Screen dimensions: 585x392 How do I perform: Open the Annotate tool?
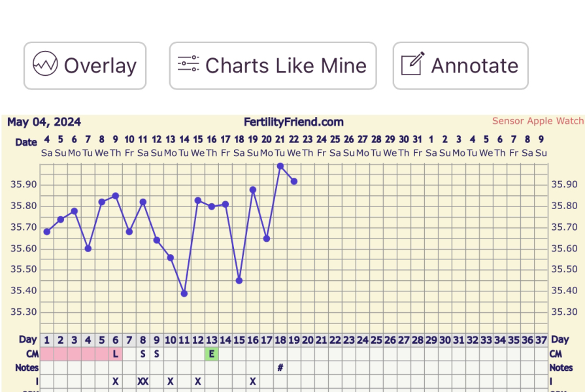coord(460,65)
